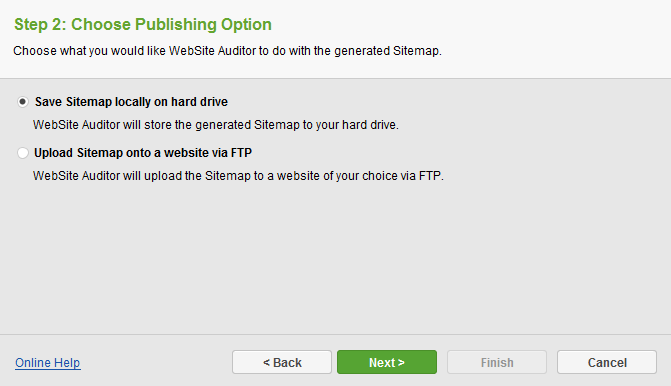This screenshot has width=671, height=386.
Task: Click the "Step 2: Choose Publishing Option" heading
Action: [x=143, y=24]
